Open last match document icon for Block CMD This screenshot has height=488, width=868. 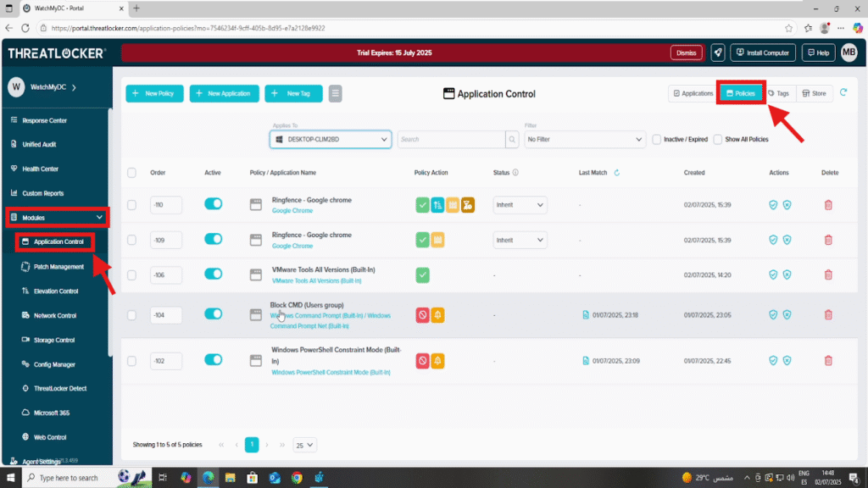tap(586, 315)
